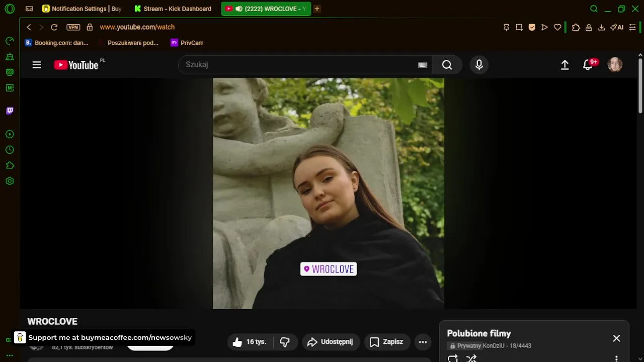Open PrivCam bookmark

(x=187, y=43)
